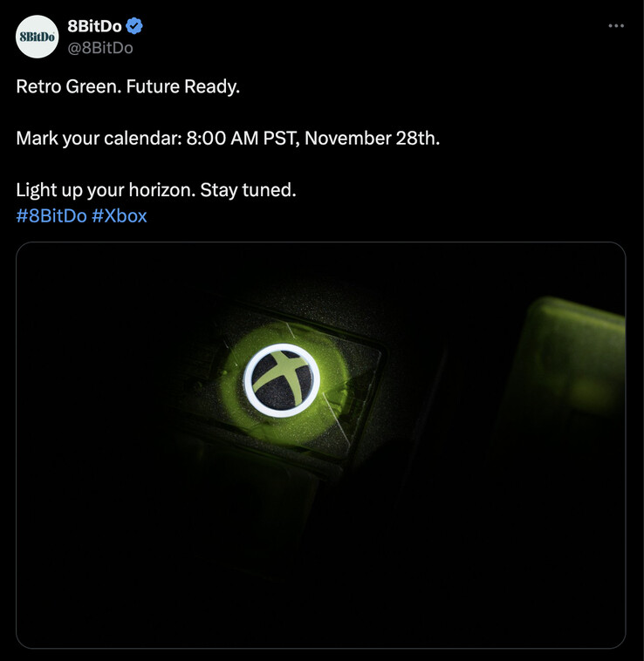Open the tweet's three-dot more menu
Viewport: 644px width, 661px height.
pyautogui.click(x=616, y=26)
